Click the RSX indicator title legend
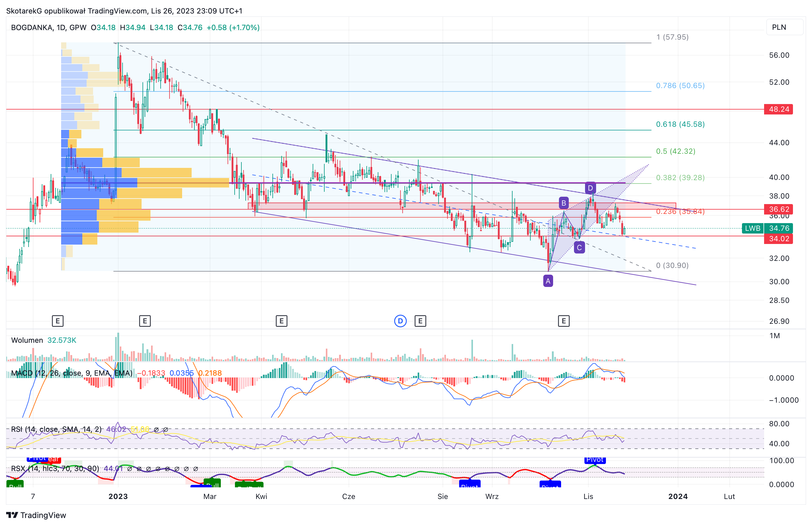The width and height of the screenshot is (812, 526). pyautogui.click(x=55, y=468)
